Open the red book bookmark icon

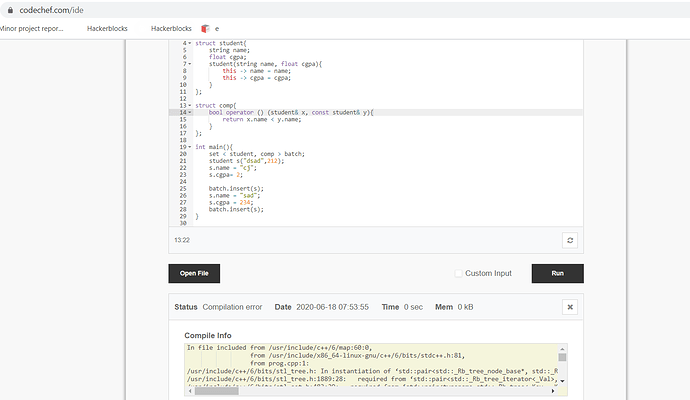coord(205,29)
